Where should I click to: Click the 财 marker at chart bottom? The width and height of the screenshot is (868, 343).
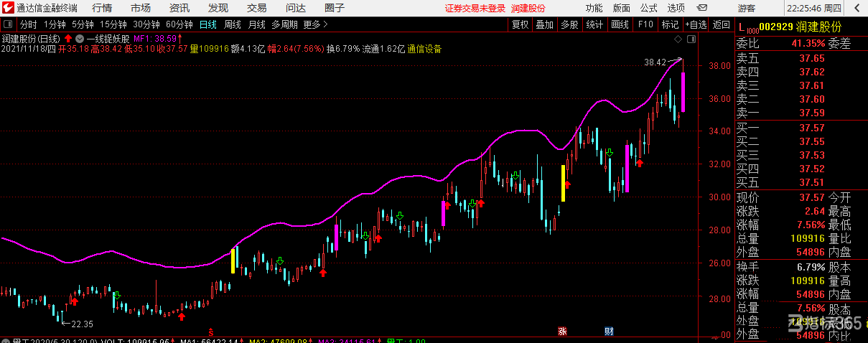607,331
